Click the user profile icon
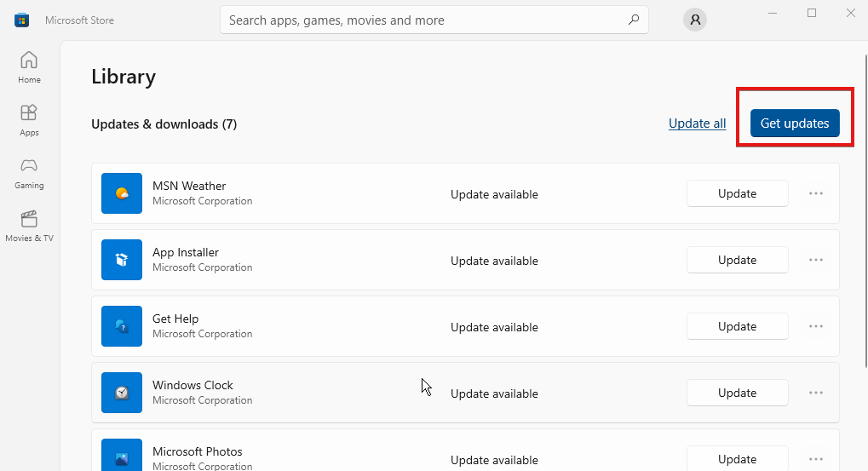 (695, 20)
